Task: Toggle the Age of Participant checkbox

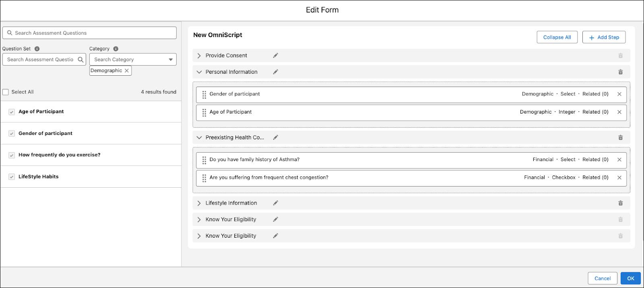Action: pos(12,112)
